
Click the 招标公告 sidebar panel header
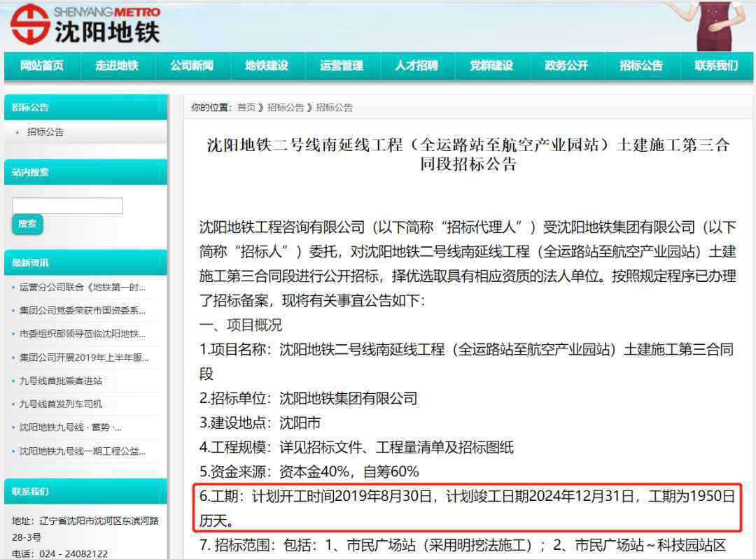point(85,107)
